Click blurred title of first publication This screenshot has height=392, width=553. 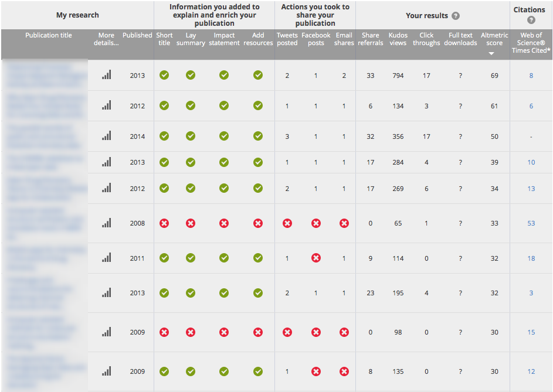[45, 75]
